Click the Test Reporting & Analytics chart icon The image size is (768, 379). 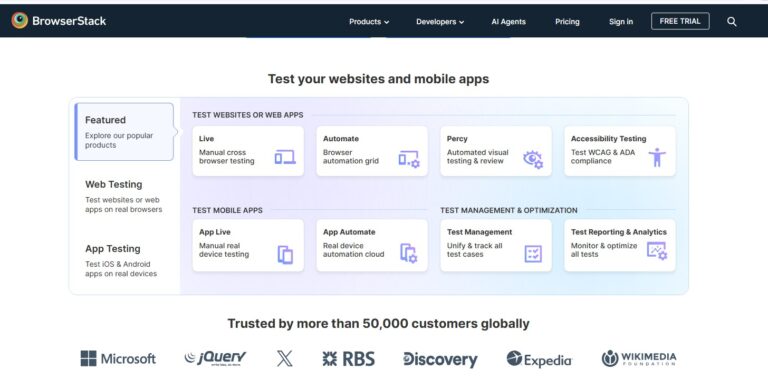pyautogui.click(x=657, y=251)
